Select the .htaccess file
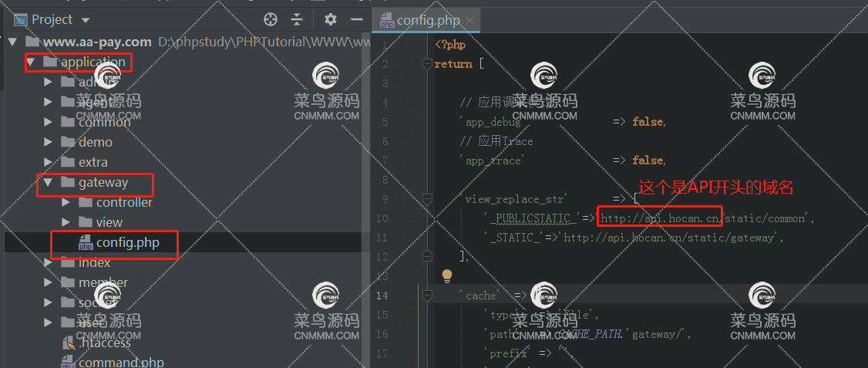868x368 pixels. coord(105,343)
